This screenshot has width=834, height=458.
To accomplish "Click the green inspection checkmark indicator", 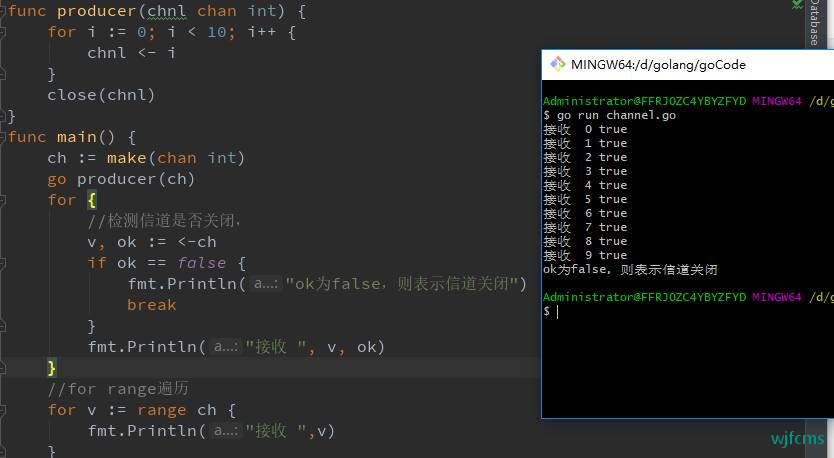I will (797, 5).
